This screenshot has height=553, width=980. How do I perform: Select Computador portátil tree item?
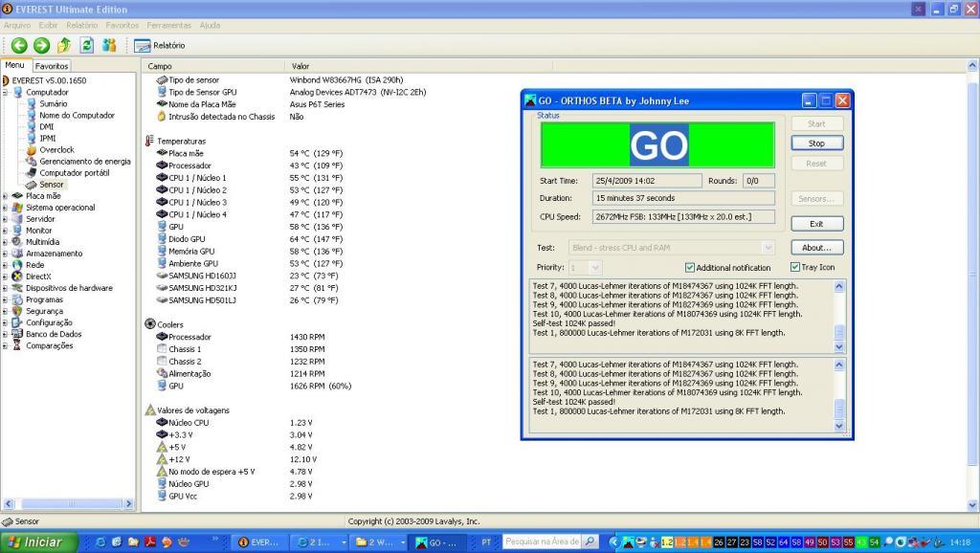coord(75,173)
